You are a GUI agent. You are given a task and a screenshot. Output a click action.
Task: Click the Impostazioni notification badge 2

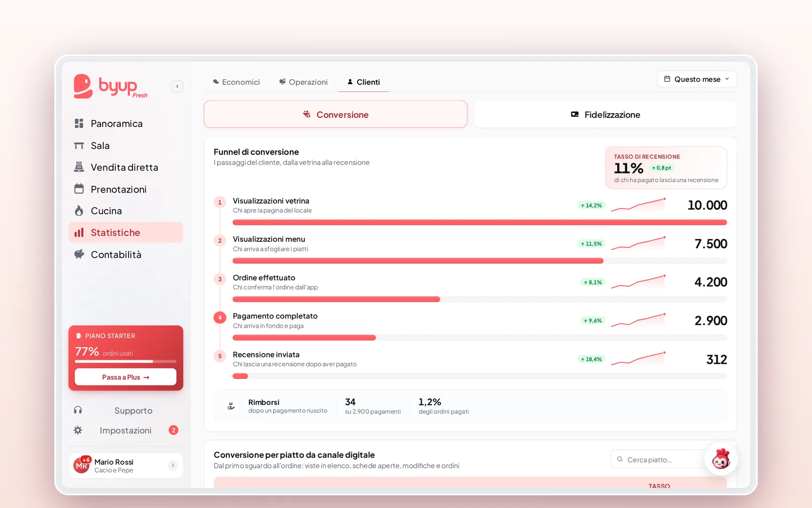click(x=174, y=430)
